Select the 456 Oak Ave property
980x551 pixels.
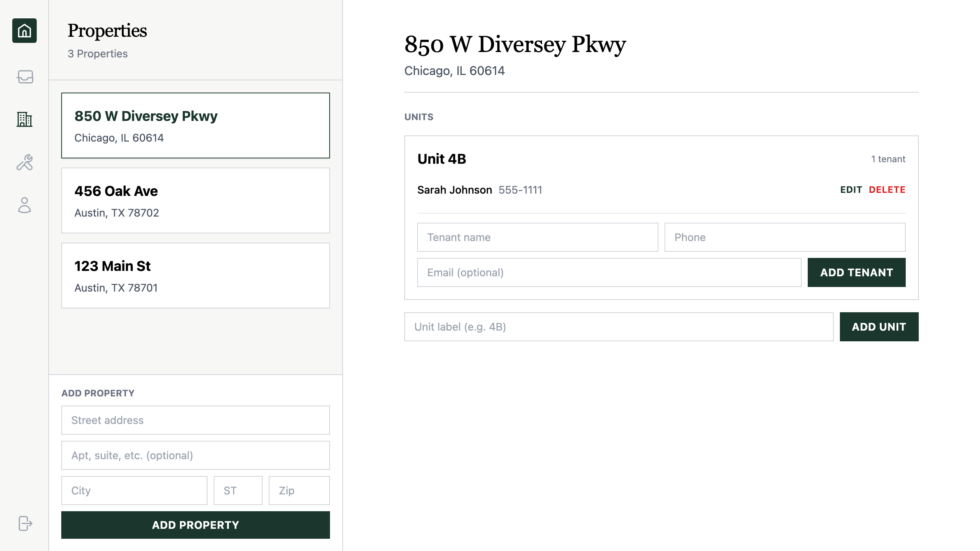click(195, 200)
